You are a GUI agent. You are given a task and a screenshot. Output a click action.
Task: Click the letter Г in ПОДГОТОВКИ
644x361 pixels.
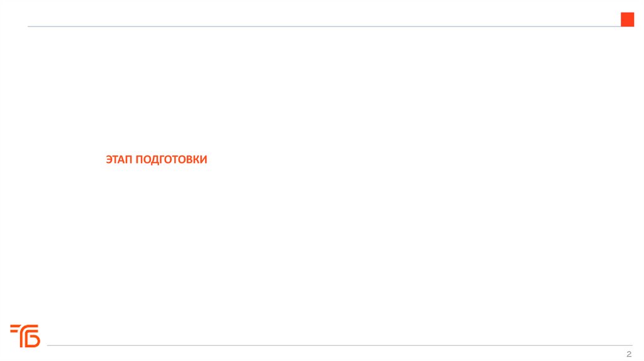(x=163, y=160)
